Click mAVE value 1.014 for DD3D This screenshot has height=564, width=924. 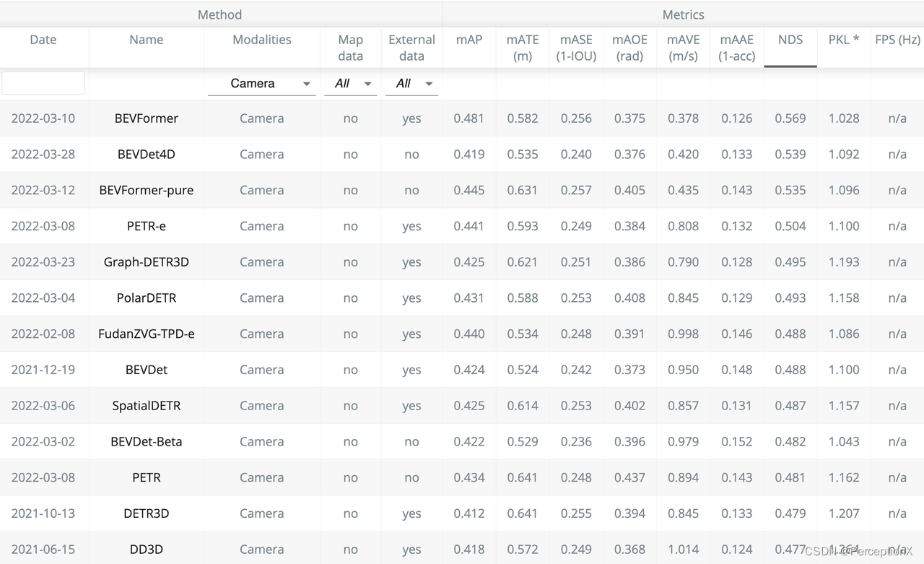[x=683, y=550]
